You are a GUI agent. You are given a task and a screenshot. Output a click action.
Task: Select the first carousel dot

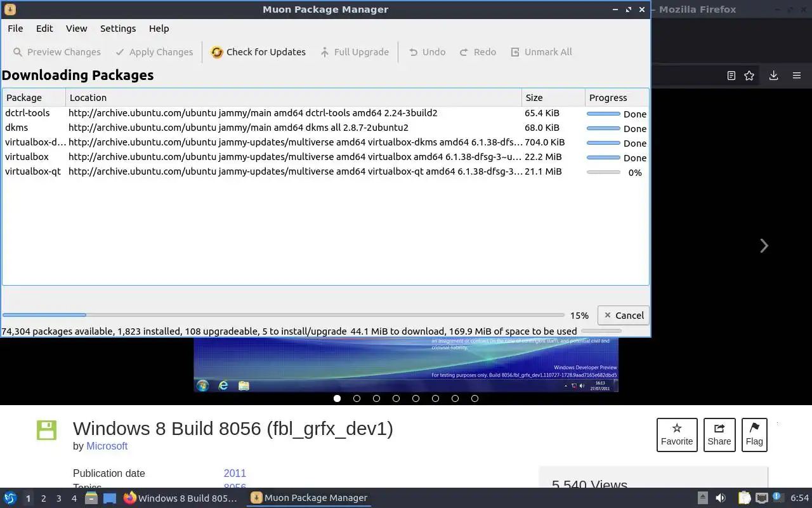[337, 398]
